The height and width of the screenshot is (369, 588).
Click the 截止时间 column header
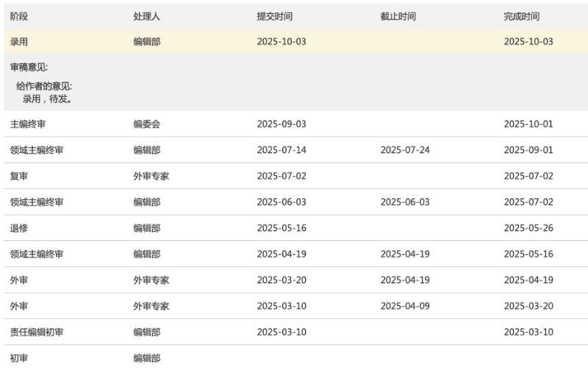(x=398, y=16)
